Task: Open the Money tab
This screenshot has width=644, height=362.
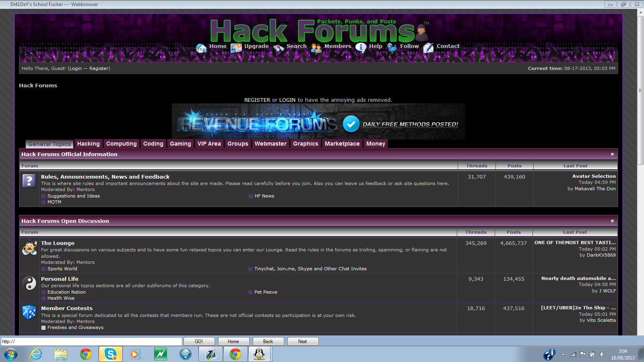Action: click(x=376, y=144)
